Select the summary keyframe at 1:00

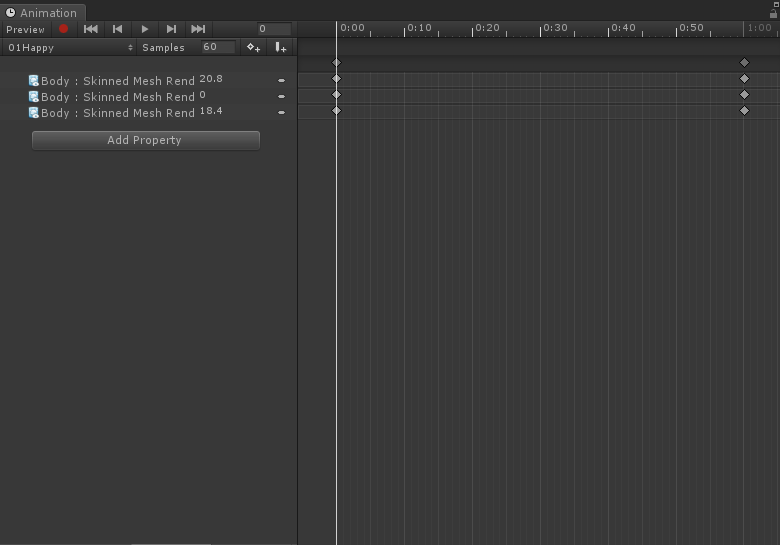[x=744, y=63]
